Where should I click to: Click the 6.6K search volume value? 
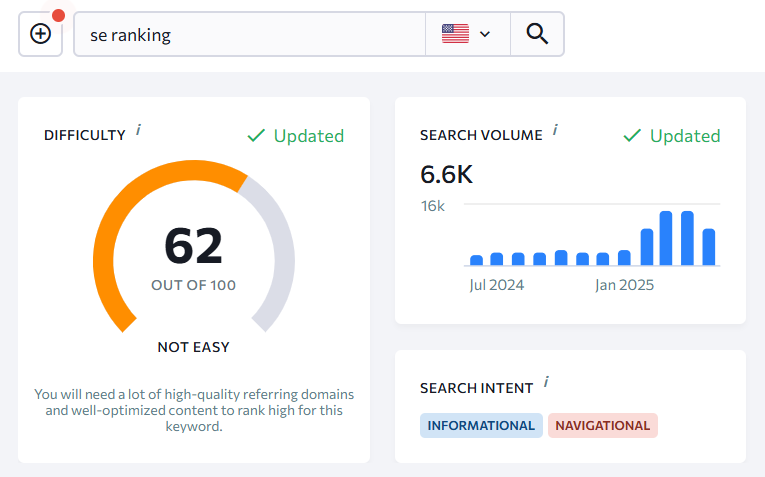click(x=446, y=174)
